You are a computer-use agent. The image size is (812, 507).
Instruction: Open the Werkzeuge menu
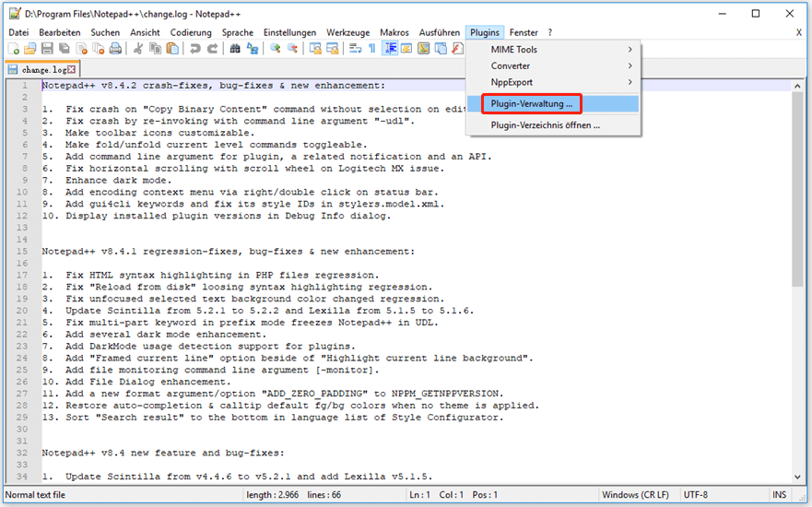click(x=348, y=32)
